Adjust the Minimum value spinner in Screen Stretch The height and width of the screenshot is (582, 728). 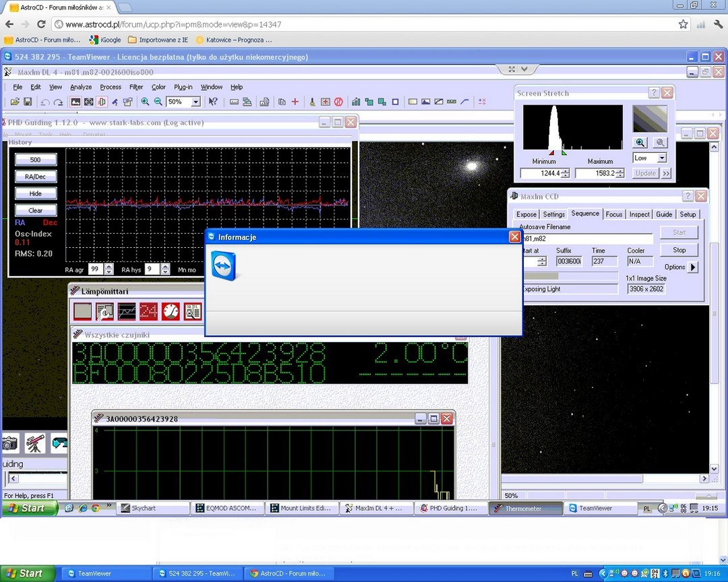[565, 173]
